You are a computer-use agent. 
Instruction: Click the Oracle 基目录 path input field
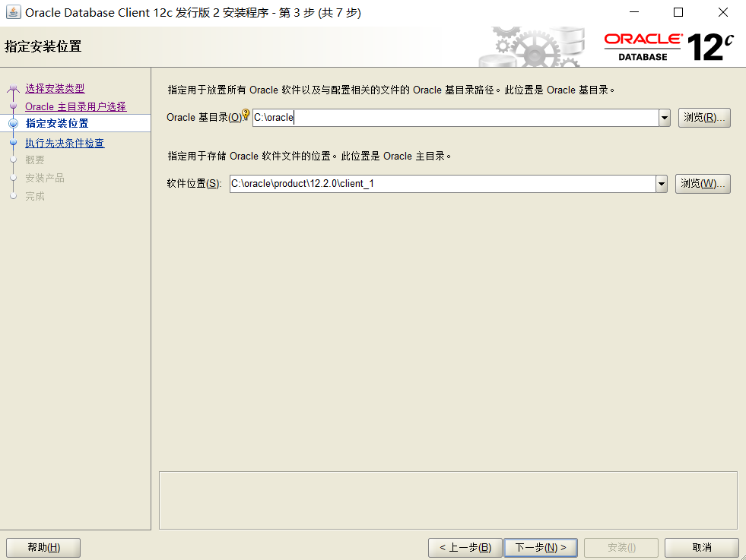(x=456, y=118)
